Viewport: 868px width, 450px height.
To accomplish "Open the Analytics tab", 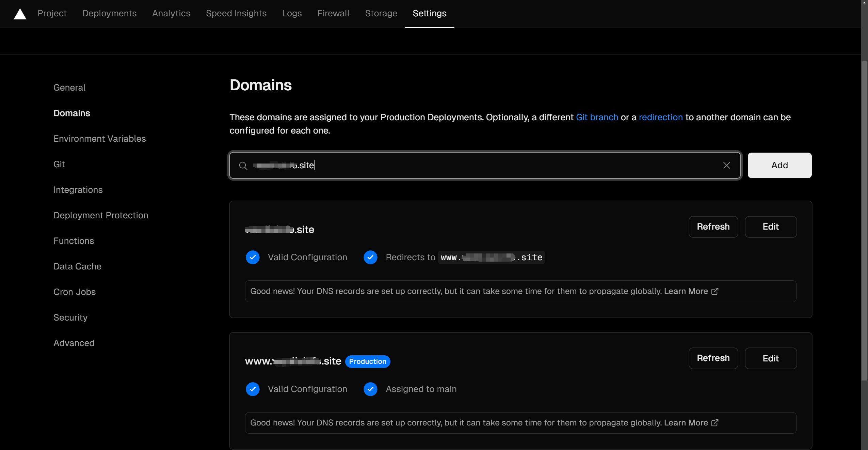I will (x=171, y=13).
